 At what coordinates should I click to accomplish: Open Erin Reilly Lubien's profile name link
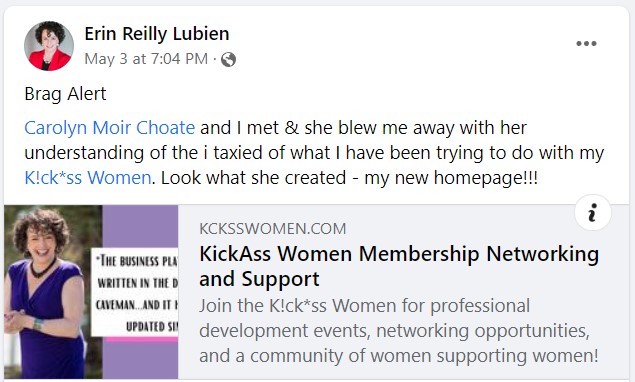(x=157, y=34)
